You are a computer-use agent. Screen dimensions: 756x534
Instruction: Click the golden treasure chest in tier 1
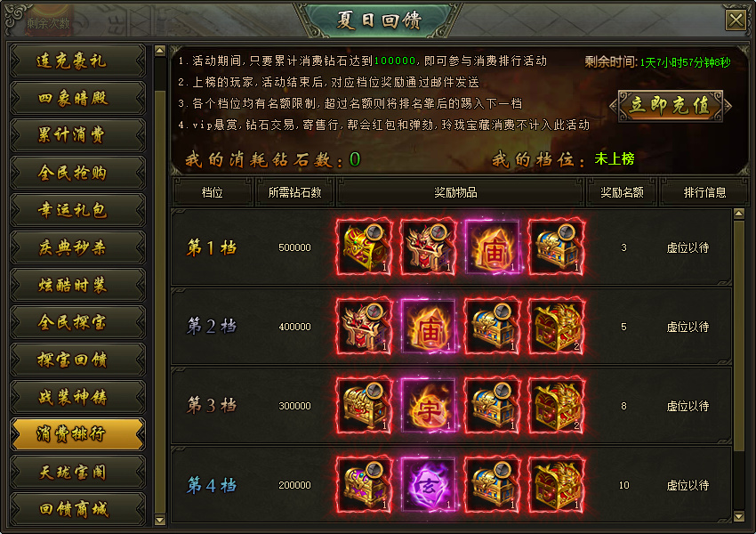[x=364, y=247]
